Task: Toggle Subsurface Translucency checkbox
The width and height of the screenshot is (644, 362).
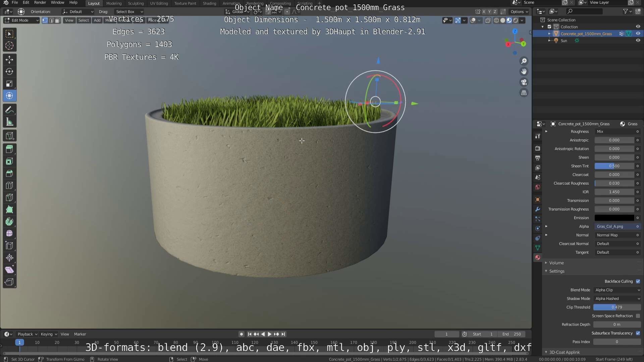Action: (638, 333)
